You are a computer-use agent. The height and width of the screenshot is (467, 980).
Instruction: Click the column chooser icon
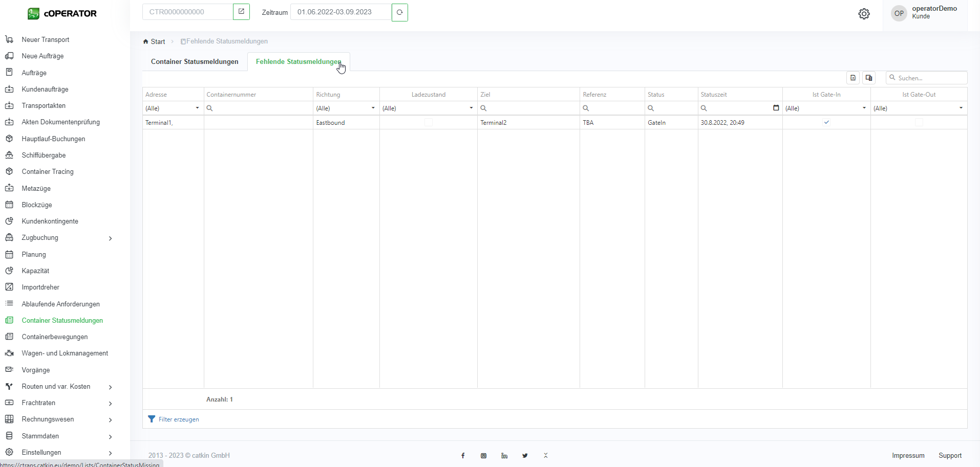[869, 78]
